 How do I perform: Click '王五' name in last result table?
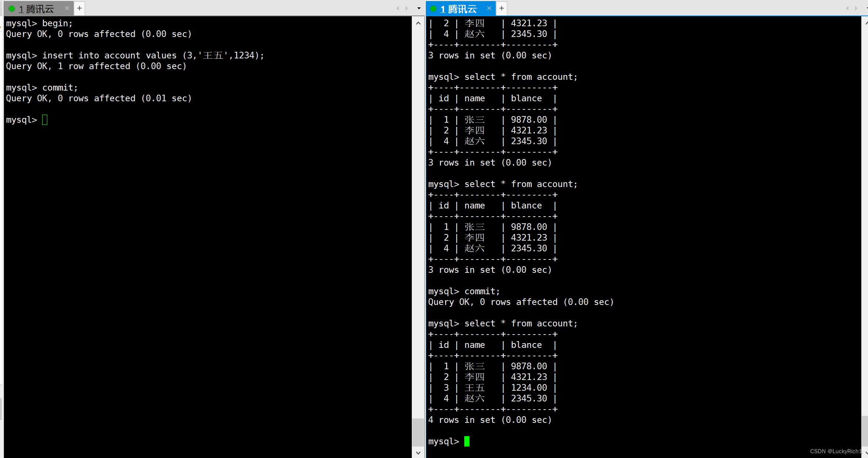click(x=475, y=388)
